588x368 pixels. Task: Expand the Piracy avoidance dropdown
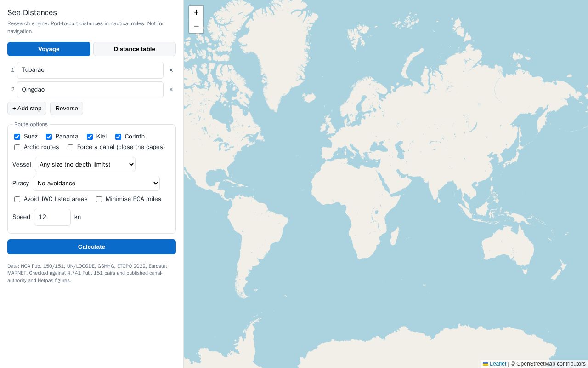pyautogui.click(x=96, y=184)
